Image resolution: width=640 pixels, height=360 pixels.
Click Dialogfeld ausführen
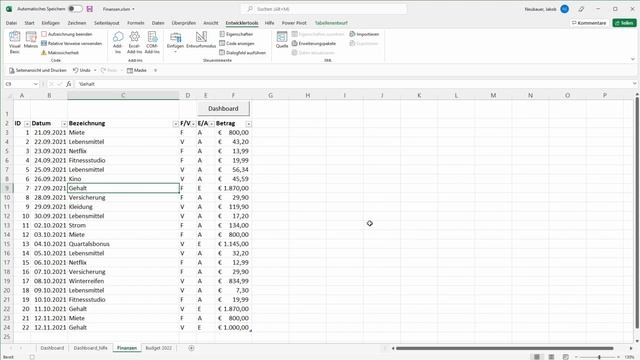coord(242,53)
